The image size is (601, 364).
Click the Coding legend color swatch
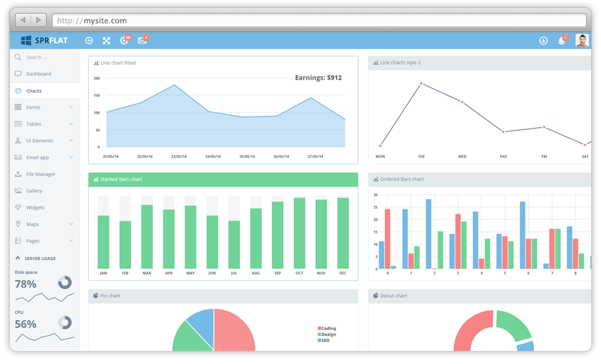[319, 328]
